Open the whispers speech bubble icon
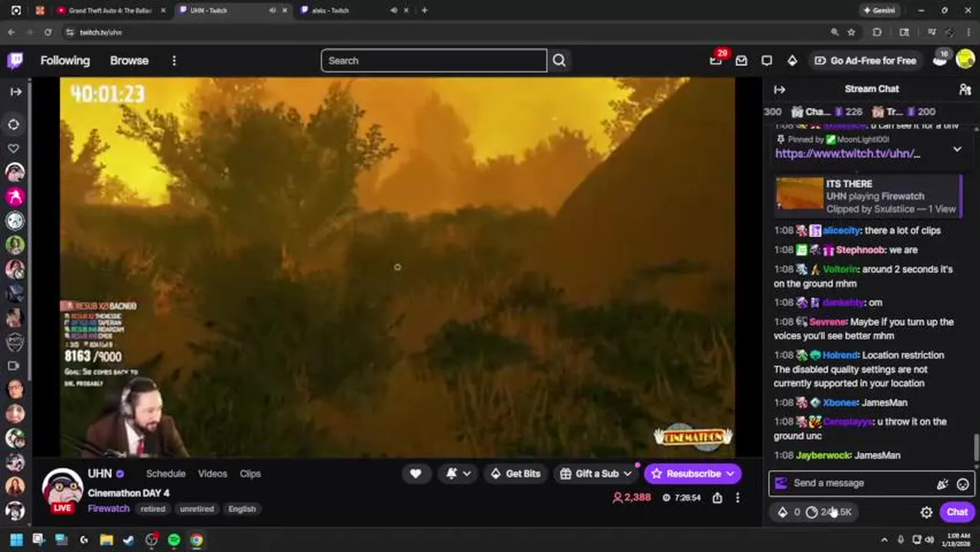Viewport: 980px width, 552px height. click(x=767, y=61)
